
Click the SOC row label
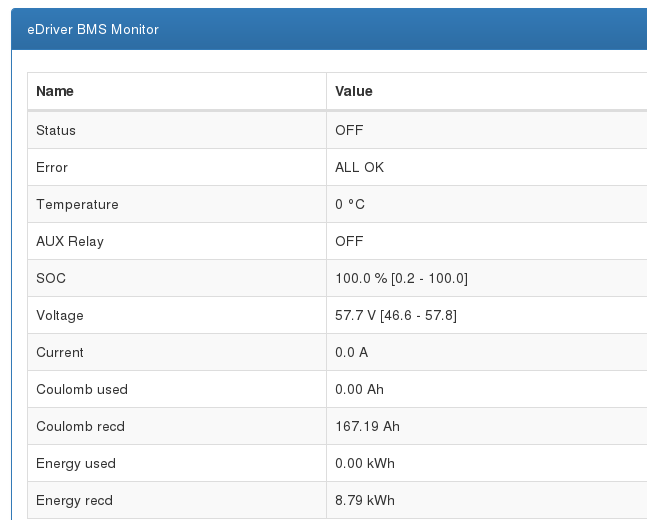pyautogui.click(x=52, y=278)
